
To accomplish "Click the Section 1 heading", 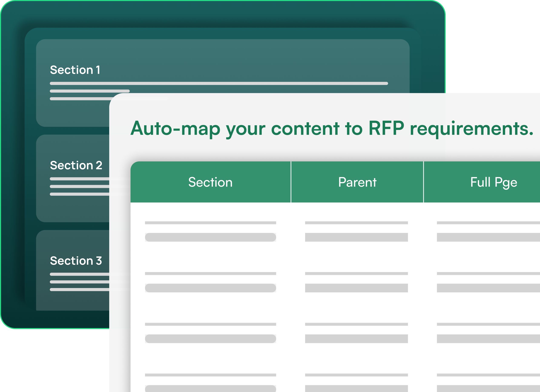I will [x=75, y=70].
